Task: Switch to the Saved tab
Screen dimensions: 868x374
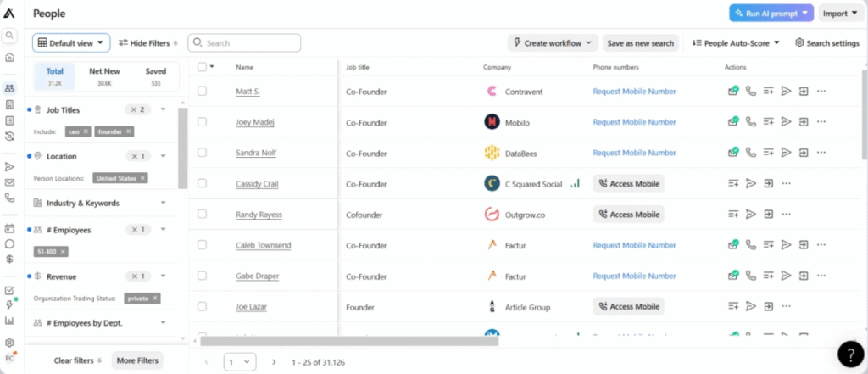Action: click(156, 76)
